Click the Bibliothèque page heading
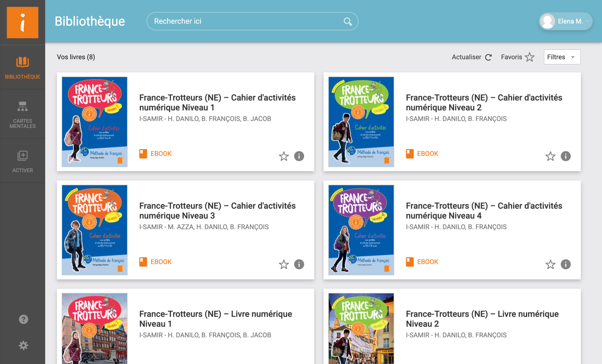602x364 pixels. 90,21
